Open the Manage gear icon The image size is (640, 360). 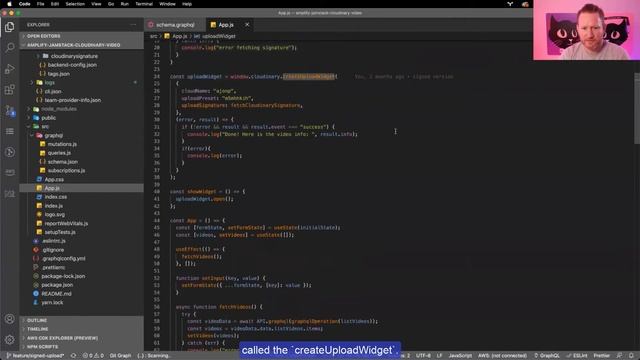point(9,340)
